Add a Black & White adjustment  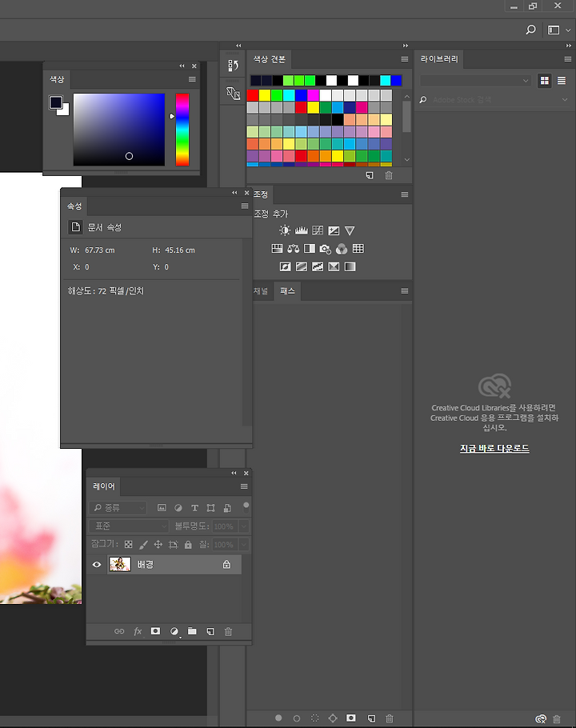(310, 248)
